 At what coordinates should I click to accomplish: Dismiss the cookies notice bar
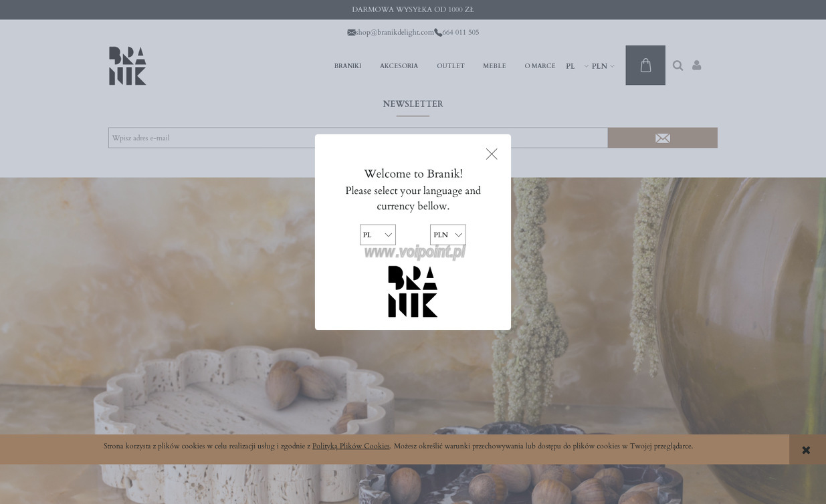click(807, 450)
